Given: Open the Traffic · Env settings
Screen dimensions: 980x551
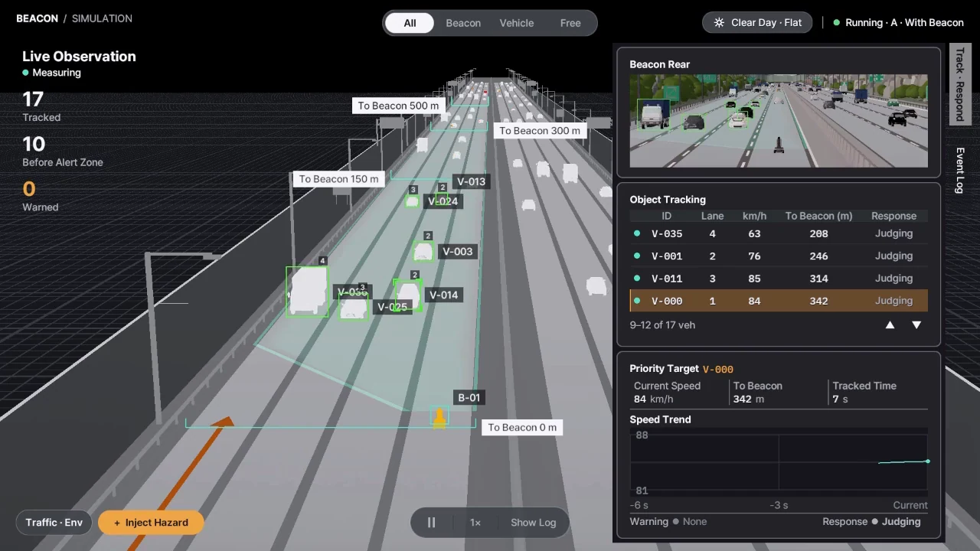Looking at the screenshot, I should click(54, 523).
